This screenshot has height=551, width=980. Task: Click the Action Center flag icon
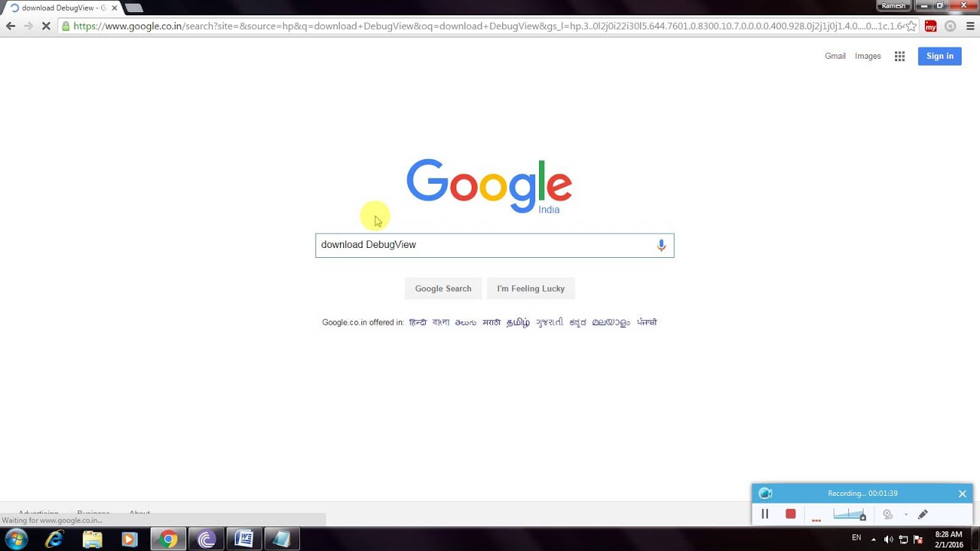[x=918, y=540]
